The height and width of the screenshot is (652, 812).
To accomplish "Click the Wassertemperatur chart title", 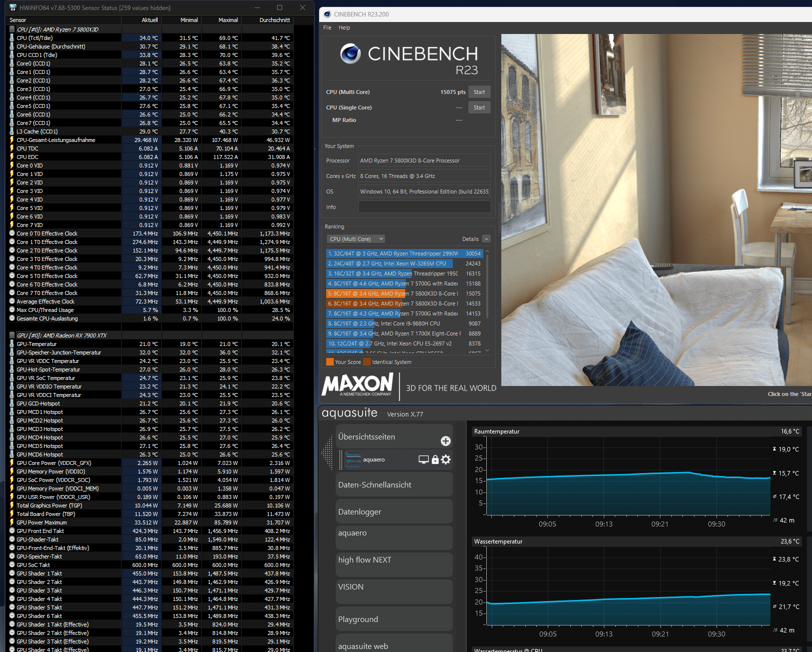I will pos(498,541).
